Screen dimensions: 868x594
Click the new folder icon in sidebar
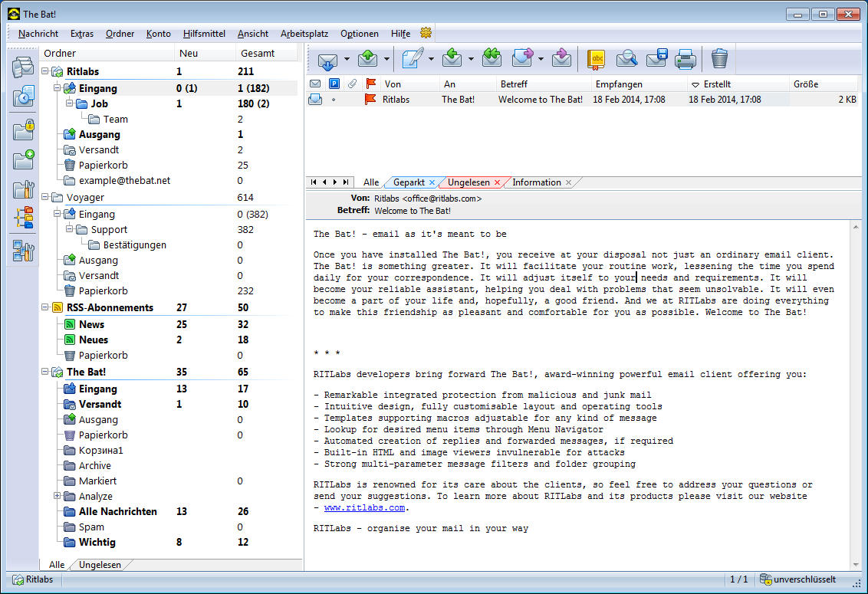[x=24, y=159]
